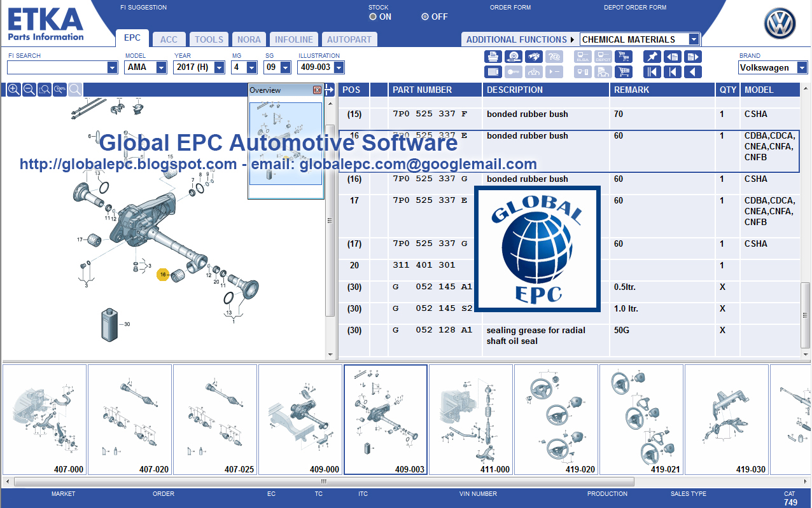Switch to the TOOLS tab
812x508 pixels.
click(x=209, y=39)
